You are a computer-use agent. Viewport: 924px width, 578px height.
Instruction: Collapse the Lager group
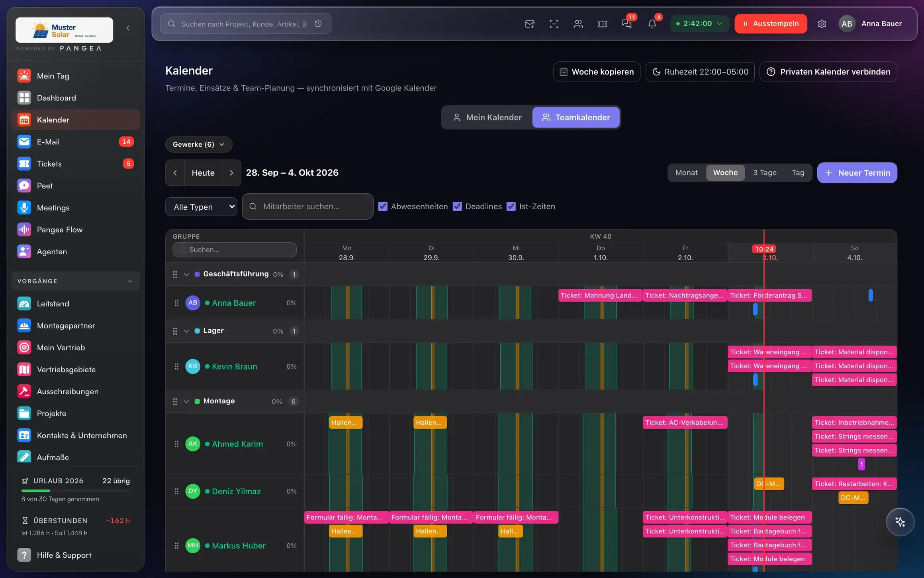click(186, 331)
